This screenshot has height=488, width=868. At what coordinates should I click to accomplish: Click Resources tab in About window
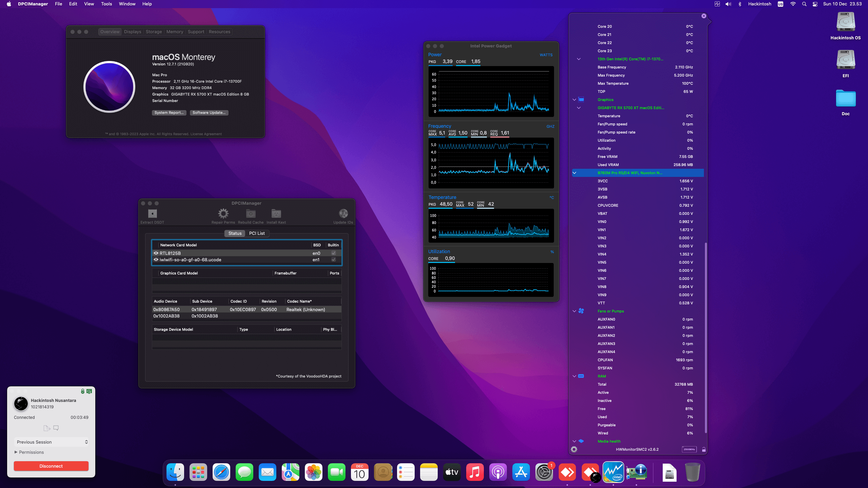coord(219,32)
